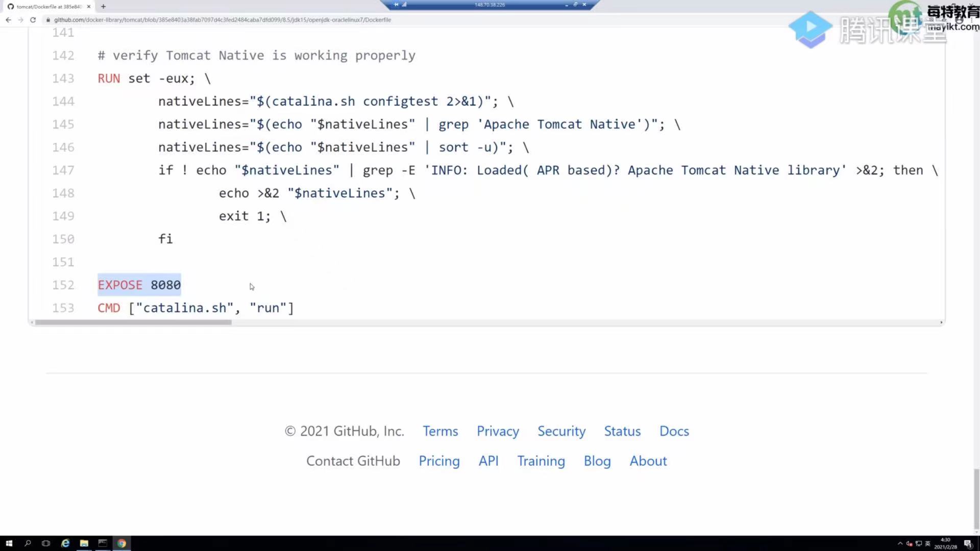Open File Explorer from taskbar
The width and height of the screenshot is (980, 551).
pyautogui.click(x=84, y=543)
